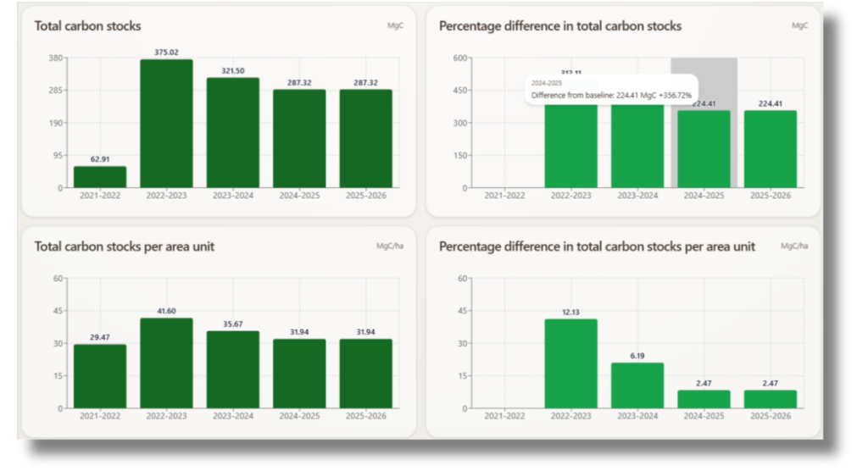The image size is (868, 471).
Task: Click the 321.50 bar for 2023-2024
Action: 232,133
